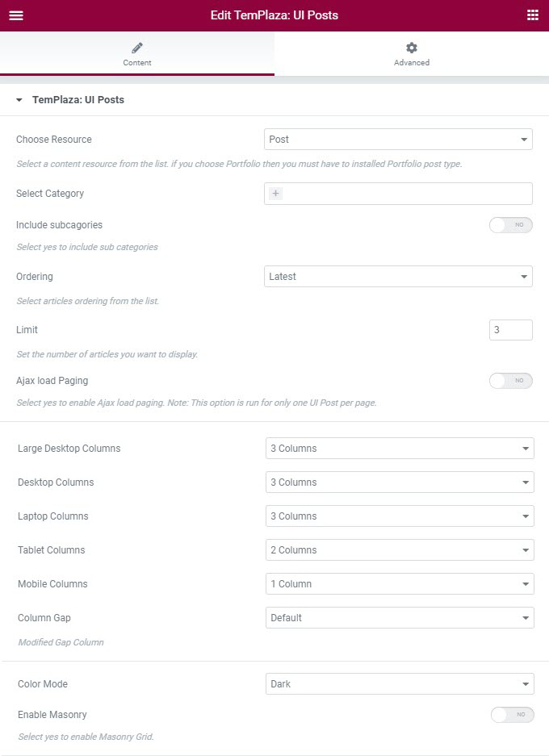Viewport: 549px width, 756px height.
Task: Switch to the Content tab
Action: (x=137, y=54)
